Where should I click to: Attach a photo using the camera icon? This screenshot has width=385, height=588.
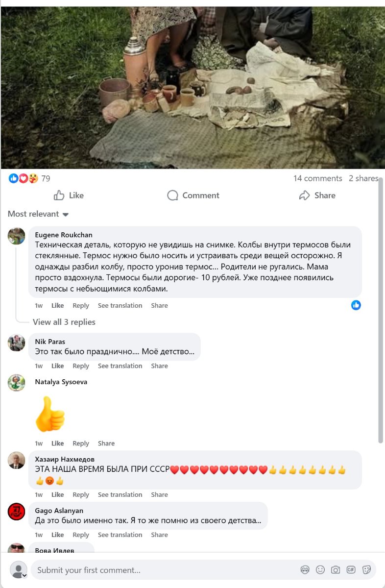pyautogui.click(x=336, y=570)
